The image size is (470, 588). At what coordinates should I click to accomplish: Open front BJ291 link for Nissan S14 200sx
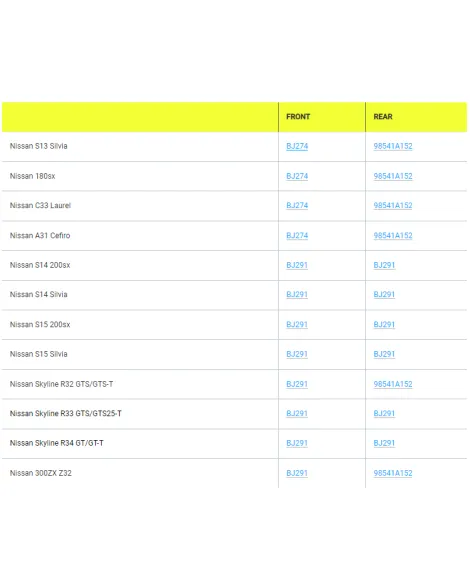[297, 265]
